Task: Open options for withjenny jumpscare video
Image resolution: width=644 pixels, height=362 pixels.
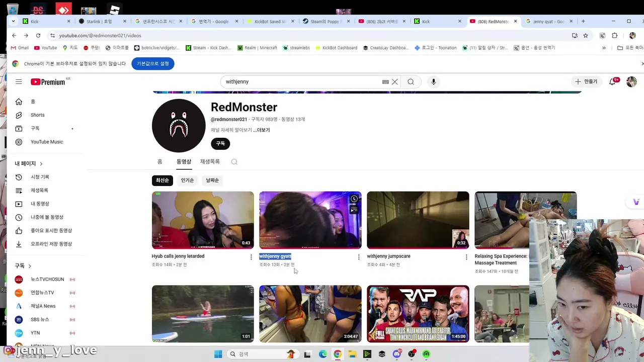Action: pyautogui.click(x=466, y=257)
